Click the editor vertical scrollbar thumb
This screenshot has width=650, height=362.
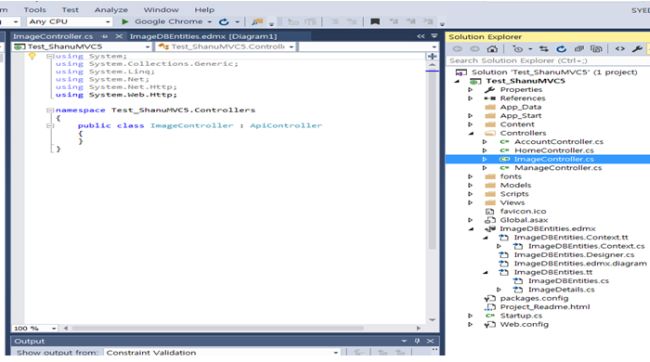tap(432, 162)
